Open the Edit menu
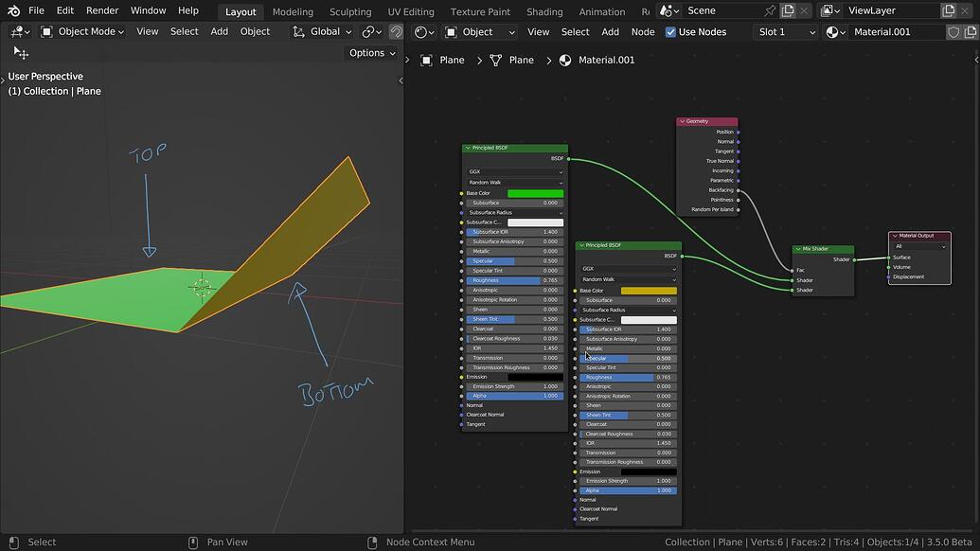Viewport: 980px width, 551px height. point(65,10)
